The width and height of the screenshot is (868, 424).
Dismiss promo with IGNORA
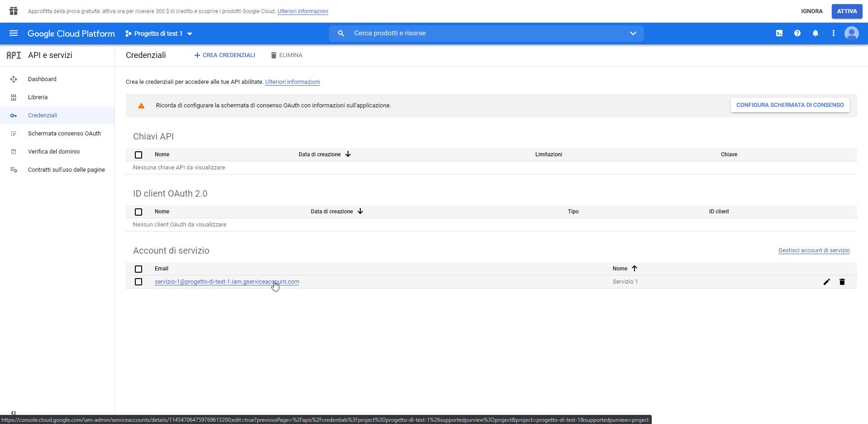tap(812, 11)
